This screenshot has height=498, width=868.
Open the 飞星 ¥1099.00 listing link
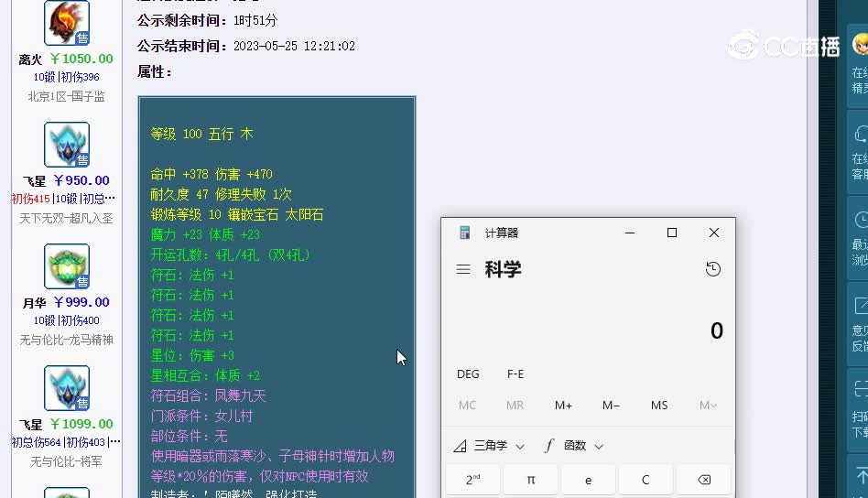66,425
